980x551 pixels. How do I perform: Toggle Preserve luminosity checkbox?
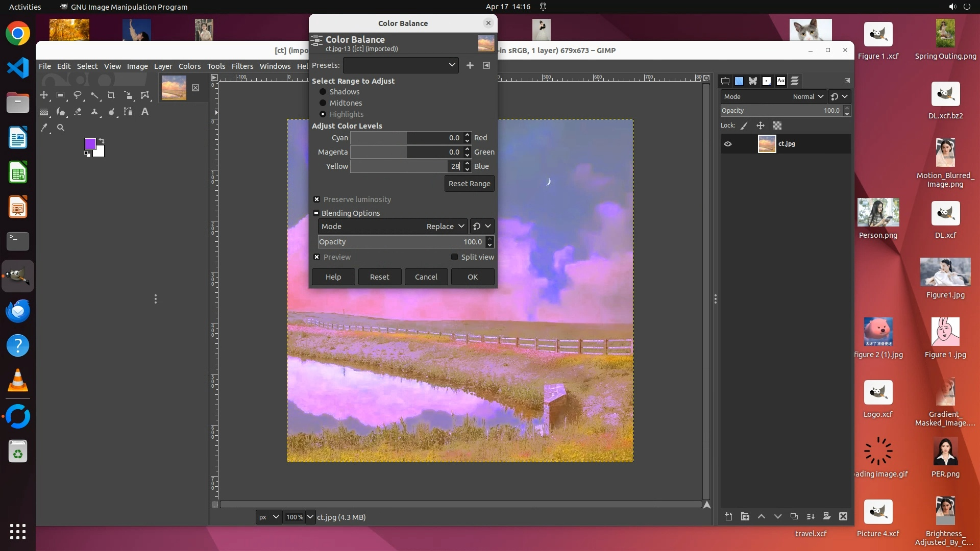point(316,199)
